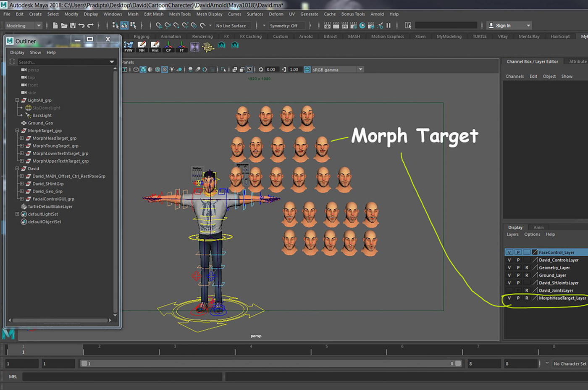Screen dimensions: 588x390
Task: Switch to the Rigging shelf tab
Action: [142, 37]
